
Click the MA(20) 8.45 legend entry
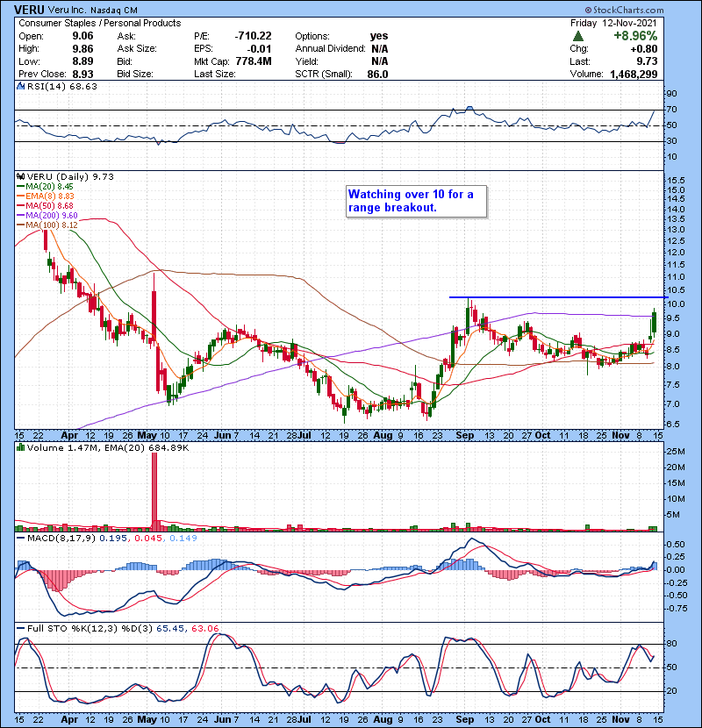[x=46, y=187]
